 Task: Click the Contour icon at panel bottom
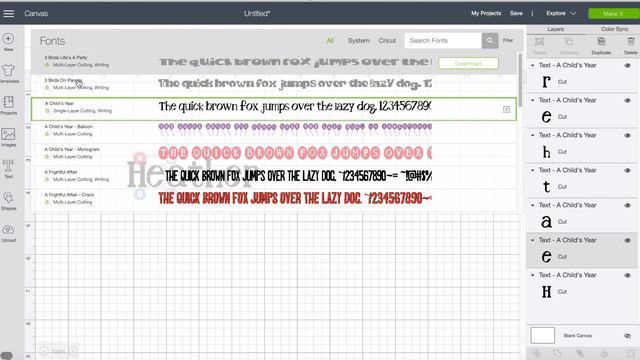coord(631,353)
